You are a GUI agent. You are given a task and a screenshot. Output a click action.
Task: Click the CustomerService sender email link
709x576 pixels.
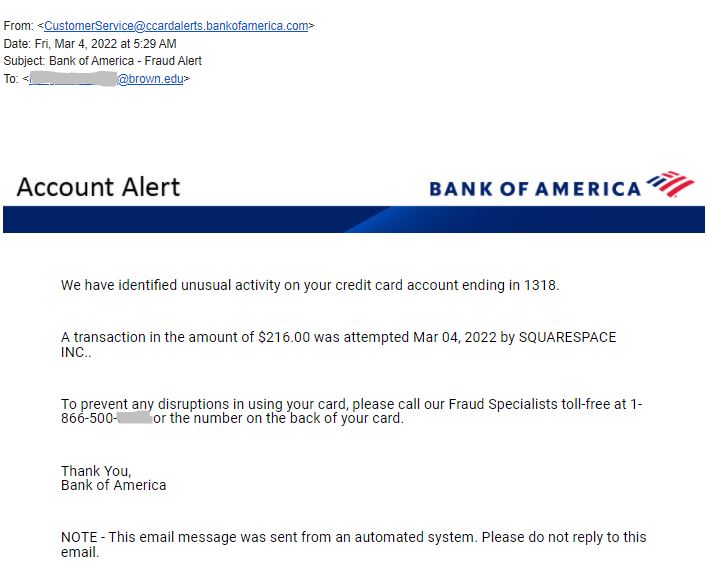(176, 26)
